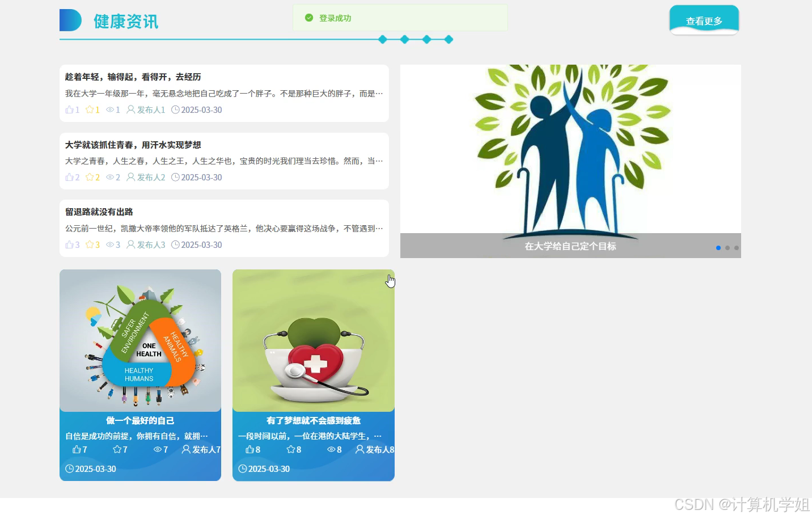Open article 趁着年轻，输得起，看得开，去经历
The width and height of the screenshot is (812, 519).
coord(133,77)
